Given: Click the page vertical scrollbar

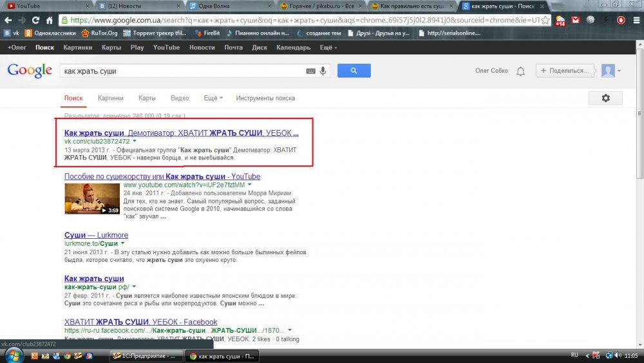Looking at the screenshot, I should point(639,129).
